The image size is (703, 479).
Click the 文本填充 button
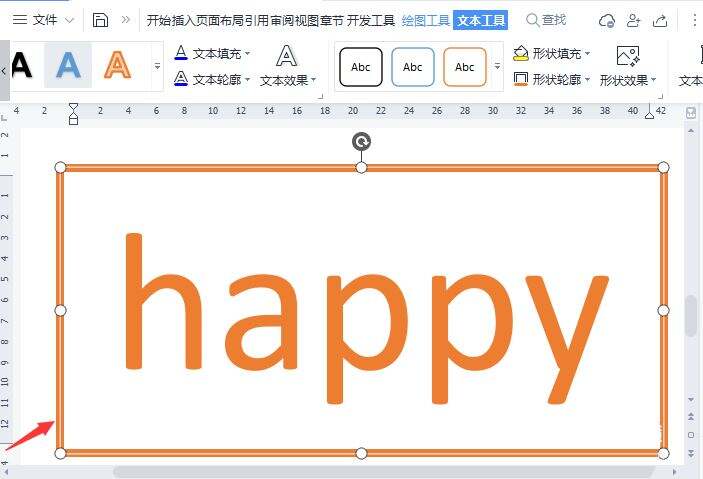pos(208,53)
